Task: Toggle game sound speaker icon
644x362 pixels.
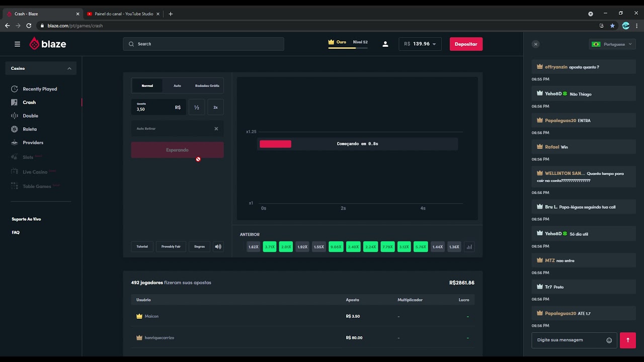Action: tap(218, 246)
